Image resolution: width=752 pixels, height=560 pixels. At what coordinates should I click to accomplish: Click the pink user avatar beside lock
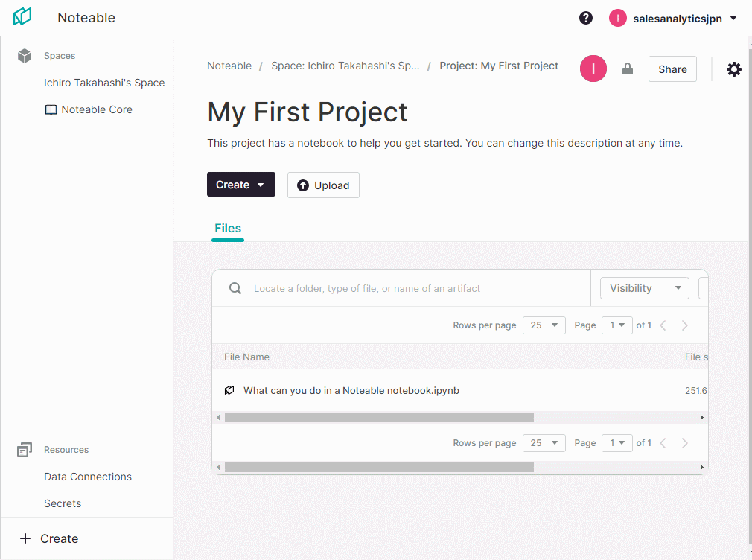point(593,69)
